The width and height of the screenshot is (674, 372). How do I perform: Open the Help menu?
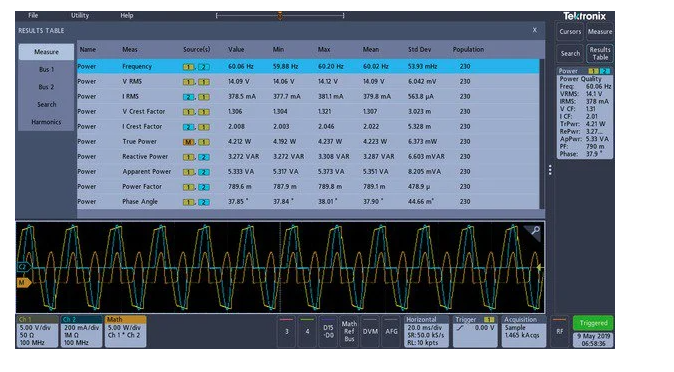tap(127, 15)
